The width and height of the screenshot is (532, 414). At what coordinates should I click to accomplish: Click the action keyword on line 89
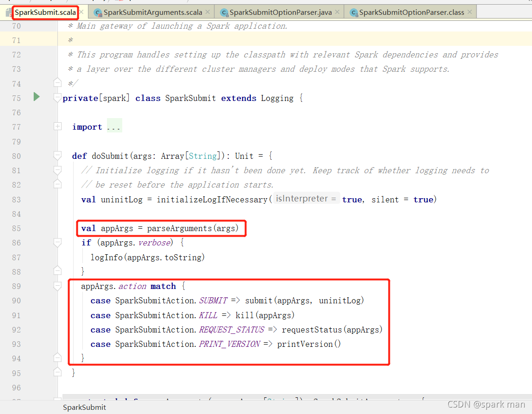pyautogui.click(x=132, y=286)
